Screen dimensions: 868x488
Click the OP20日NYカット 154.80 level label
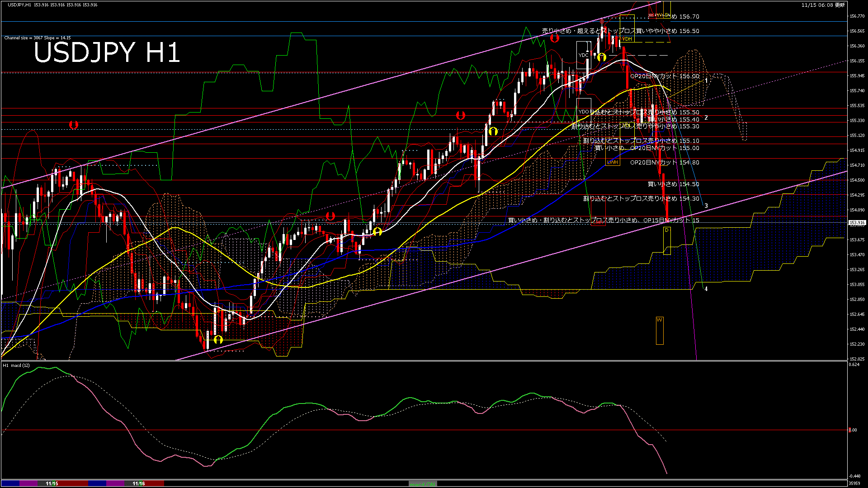pyautogui.click(x=665, y=162)
